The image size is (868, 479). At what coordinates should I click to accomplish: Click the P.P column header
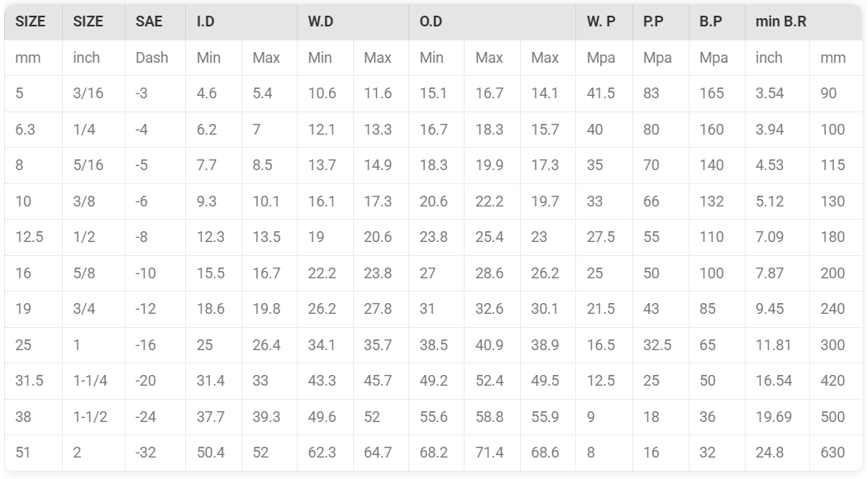coord(661,21)
